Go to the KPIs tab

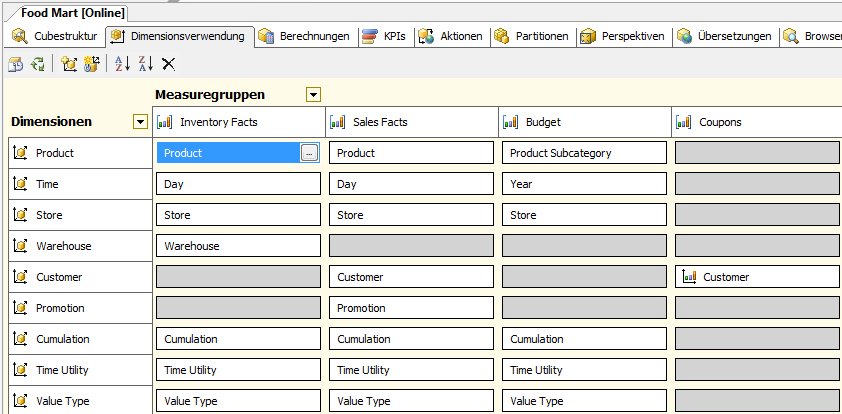tap(384, 37)
